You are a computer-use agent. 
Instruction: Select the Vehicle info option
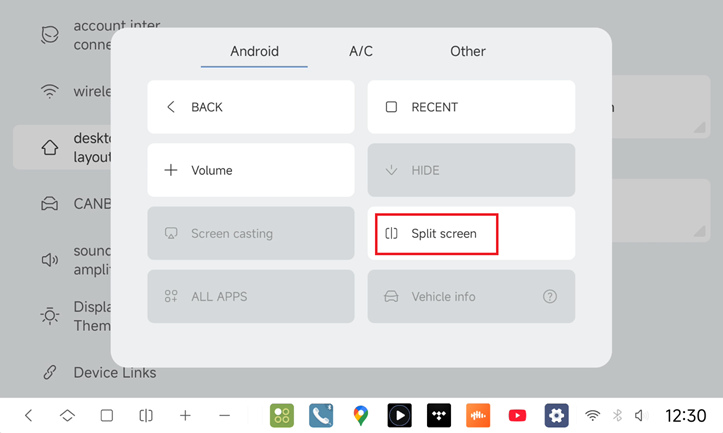(471, 297)
